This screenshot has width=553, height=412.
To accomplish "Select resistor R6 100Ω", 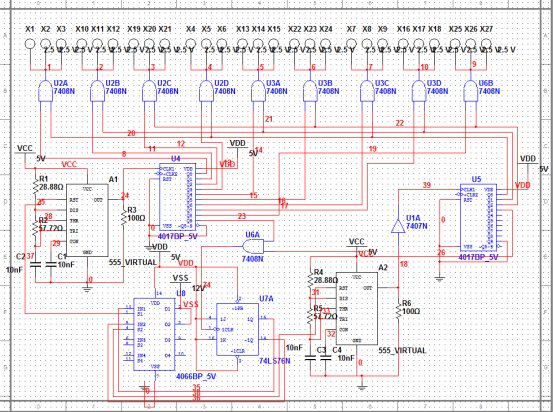I will tap(398, 311).
